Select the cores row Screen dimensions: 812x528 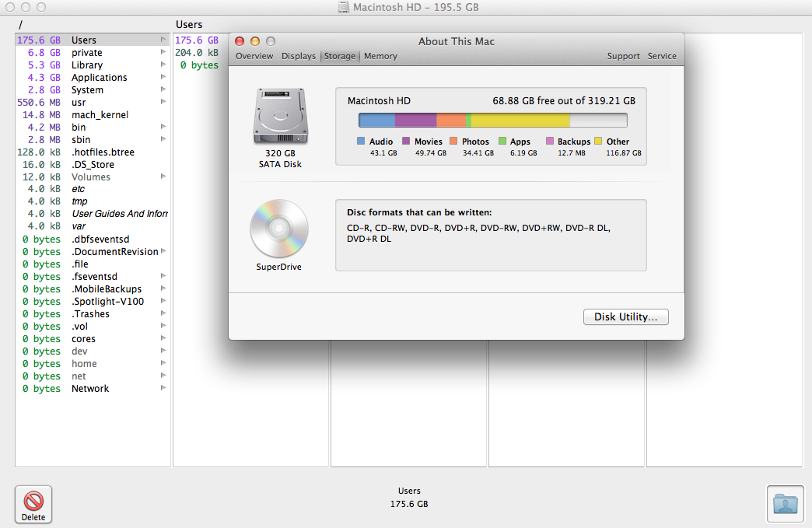click(93, 338)
